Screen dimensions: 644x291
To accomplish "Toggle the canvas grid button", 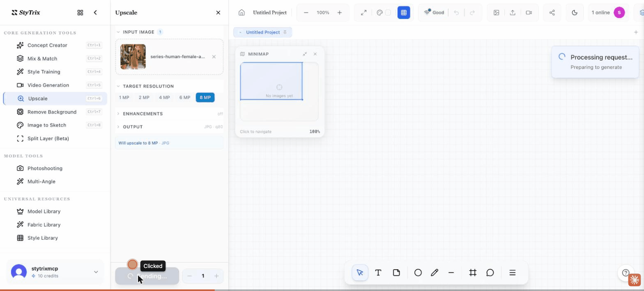I will pos(404,13).
